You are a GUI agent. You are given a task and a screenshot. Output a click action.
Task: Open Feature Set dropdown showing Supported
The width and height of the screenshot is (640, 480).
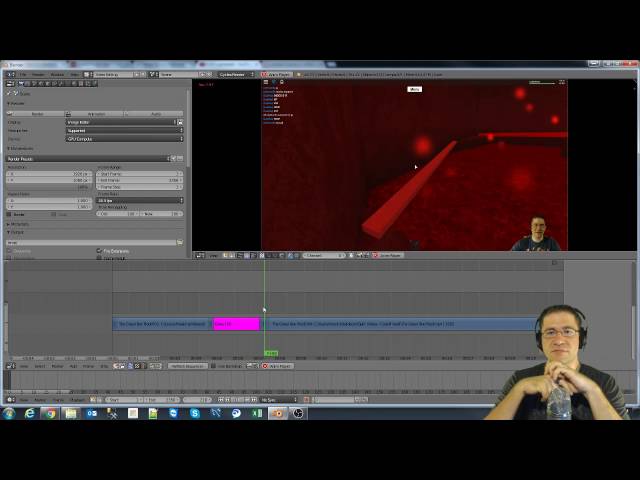(124, 131)
